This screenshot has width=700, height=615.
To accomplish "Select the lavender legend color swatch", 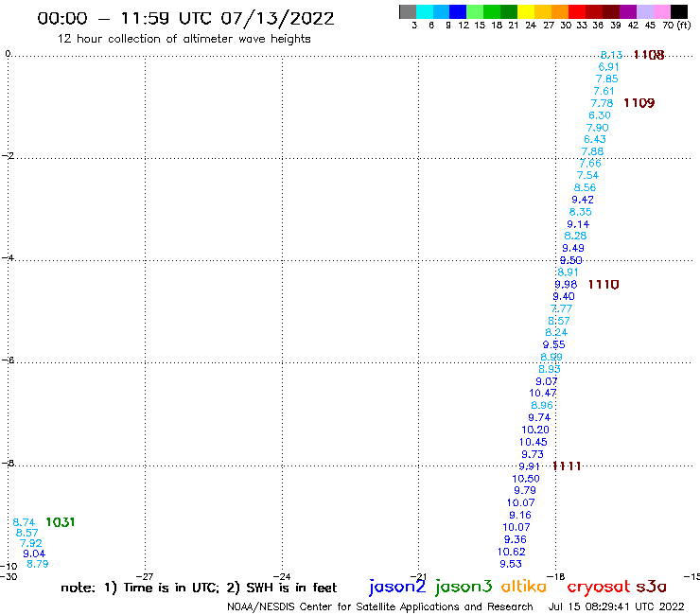I will pyautogui.click(x=644, y=11).
